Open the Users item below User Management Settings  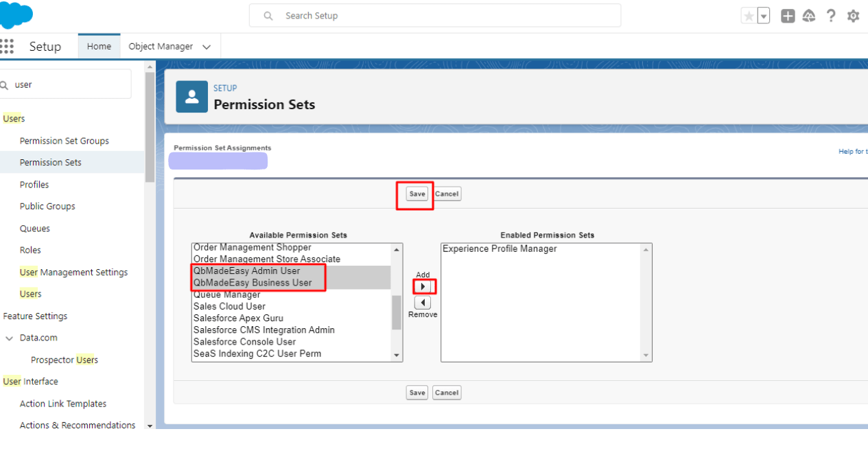31,294
